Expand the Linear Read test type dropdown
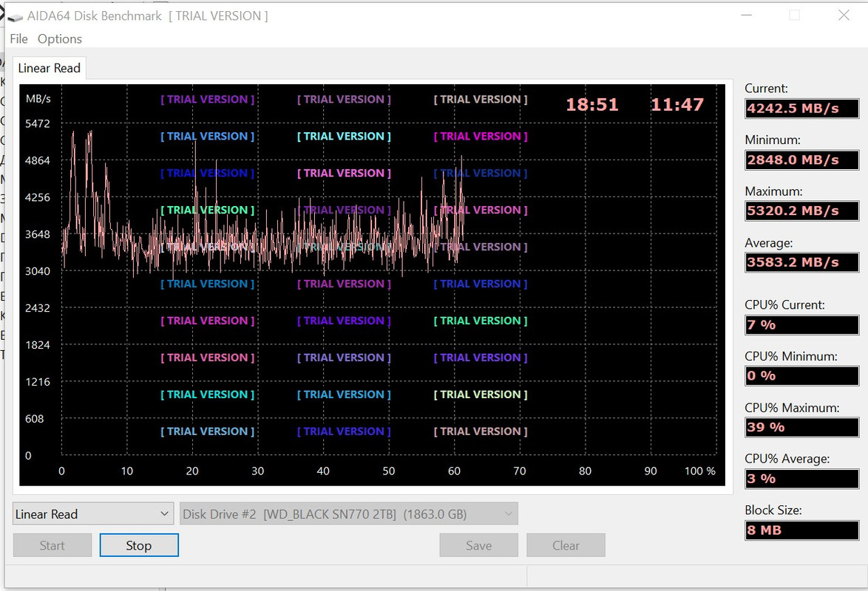This screenshot has height=591, width=868. 92,513
